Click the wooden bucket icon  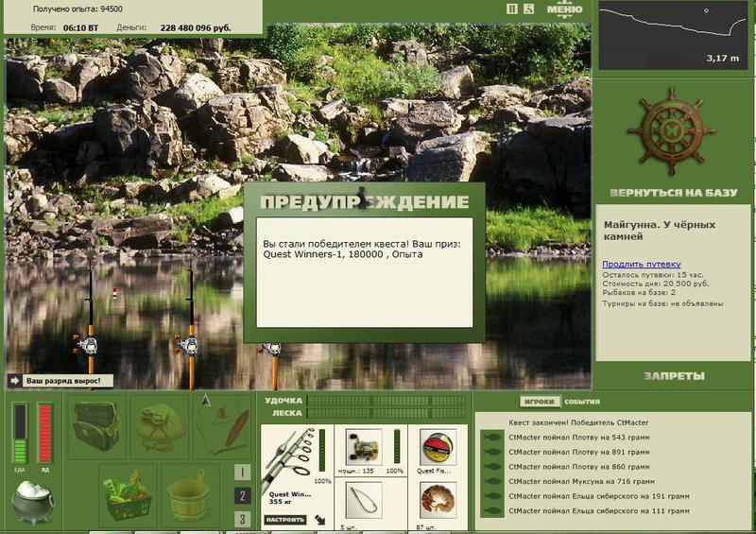[x=190, y=496]
